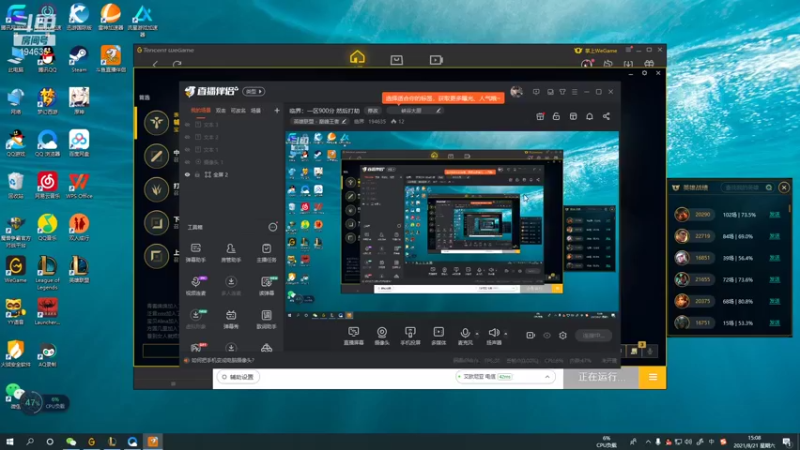Go to WeGame home icon
Image resolution: width=800 pixels, height=450 pixels.
coord(357,57)
